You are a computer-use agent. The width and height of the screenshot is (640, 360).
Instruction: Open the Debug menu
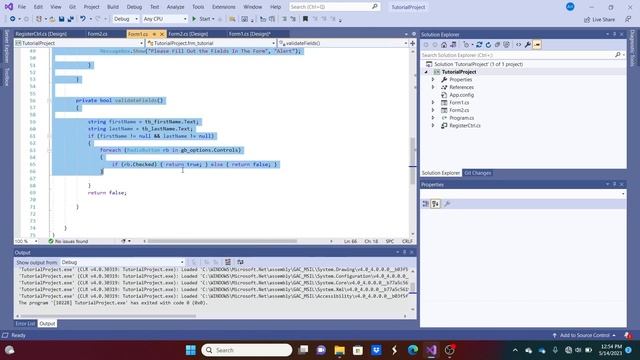pos(134,7)
